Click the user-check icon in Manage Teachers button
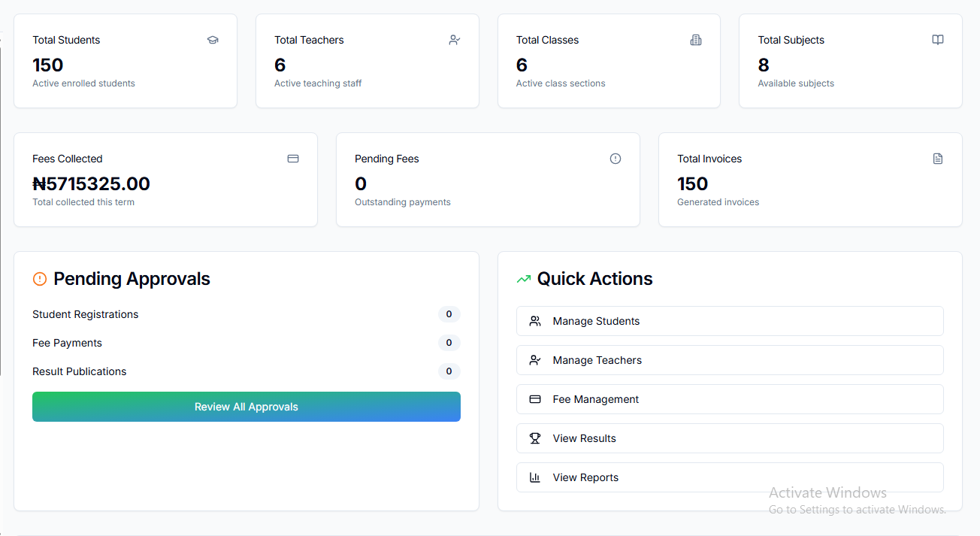980x536 pixels. click(x=535, y=360)
